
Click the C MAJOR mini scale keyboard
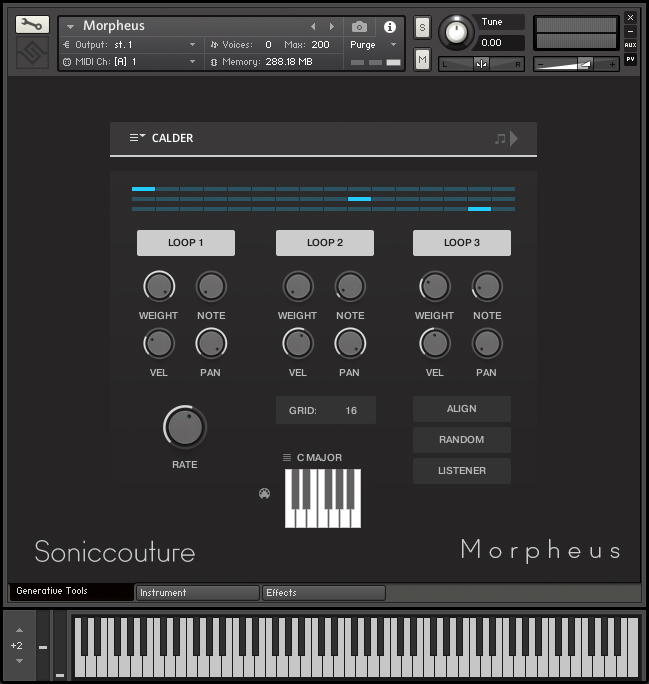pyautogui.click(x=323, y=498)
